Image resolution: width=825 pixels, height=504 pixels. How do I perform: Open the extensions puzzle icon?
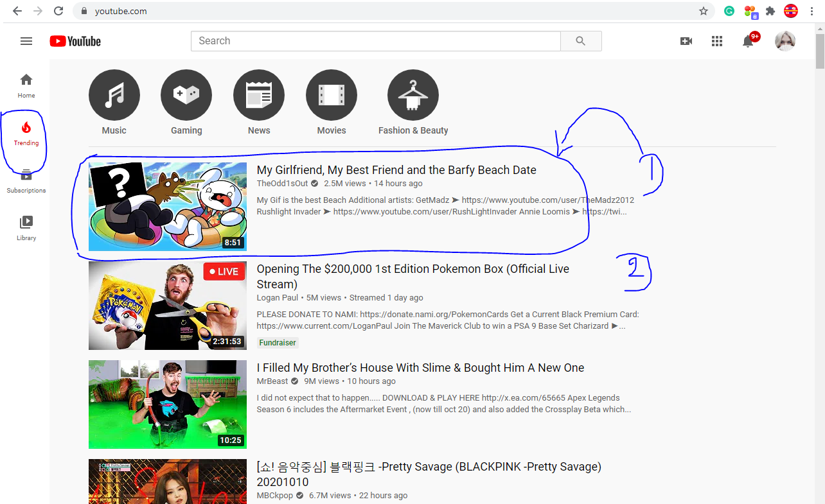coord(770,11)
